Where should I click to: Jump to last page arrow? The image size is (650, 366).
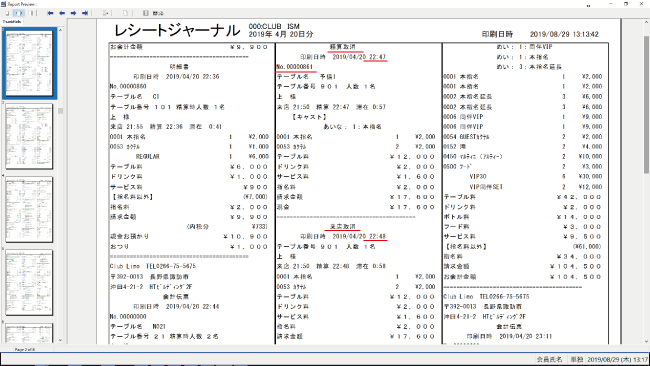(85, 13)
